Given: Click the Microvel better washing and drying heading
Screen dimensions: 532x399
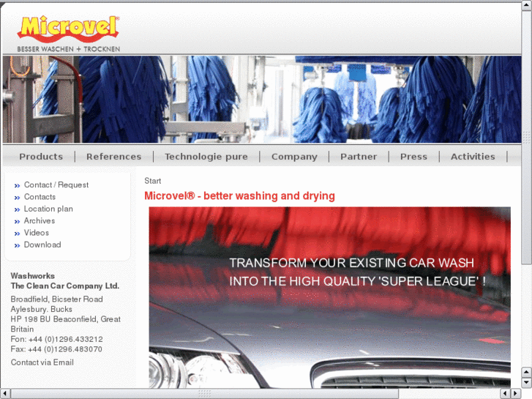Looking at the screenshot, I should [x=239, y=196].
